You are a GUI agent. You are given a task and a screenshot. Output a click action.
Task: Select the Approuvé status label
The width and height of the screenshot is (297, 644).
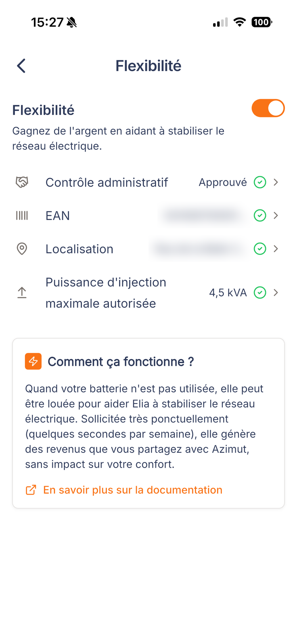click(x=223, y=182)
